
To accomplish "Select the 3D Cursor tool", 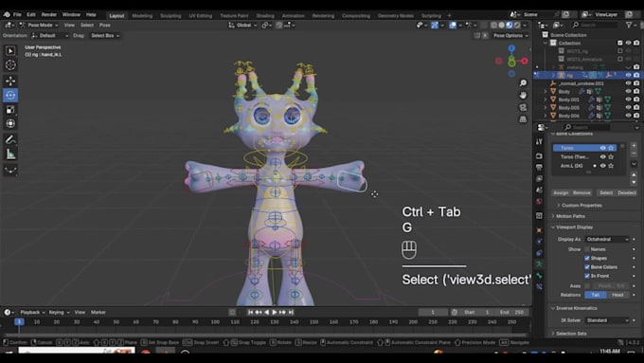I will 10,65.
